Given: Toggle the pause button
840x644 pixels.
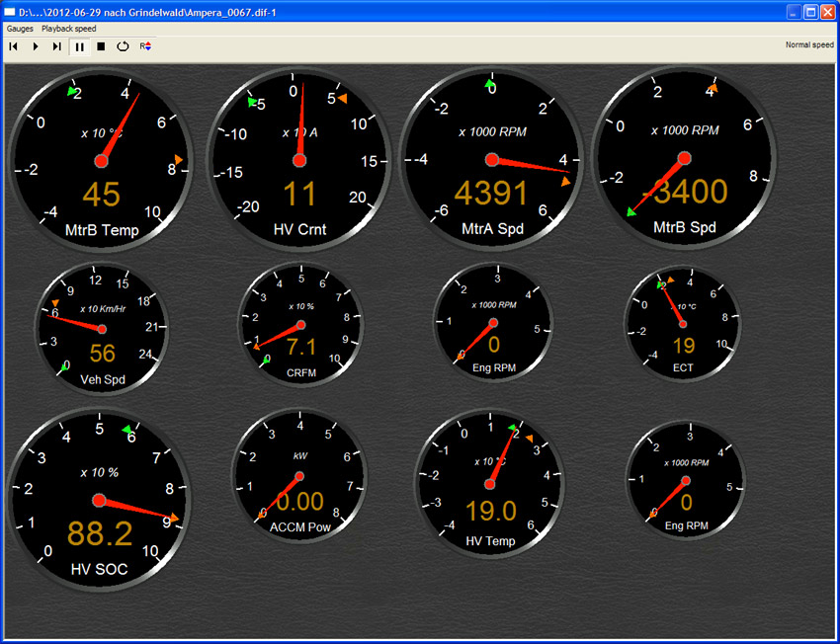Looking at the screenshot, I should pos(78,45).
